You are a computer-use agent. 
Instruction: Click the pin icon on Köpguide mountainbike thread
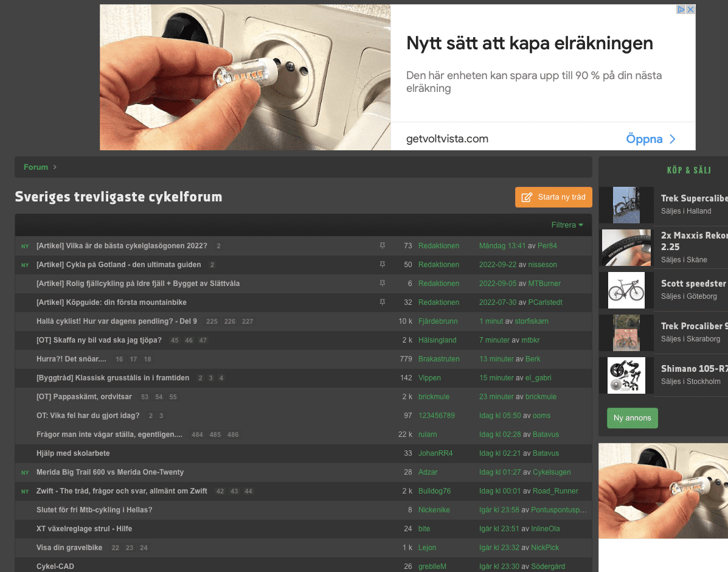tap(382, 302)
